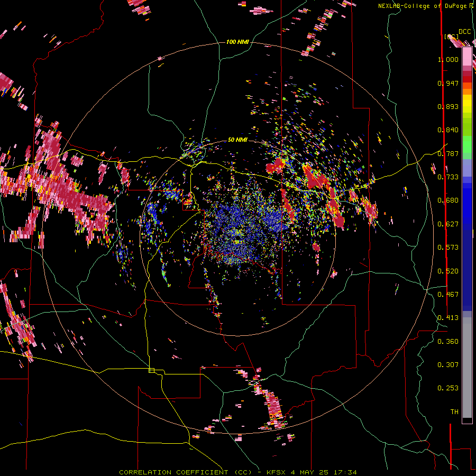
Task: Click the 0.307 legend value
Action: tap(448, 364)
